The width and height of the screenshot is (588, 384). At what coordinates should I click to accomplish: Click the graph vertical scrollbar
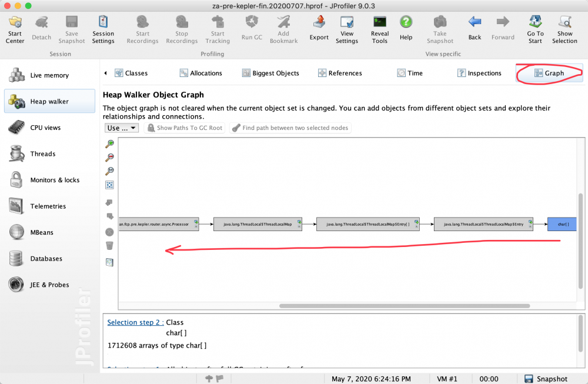pyautogui.click(x=580, y=241)
